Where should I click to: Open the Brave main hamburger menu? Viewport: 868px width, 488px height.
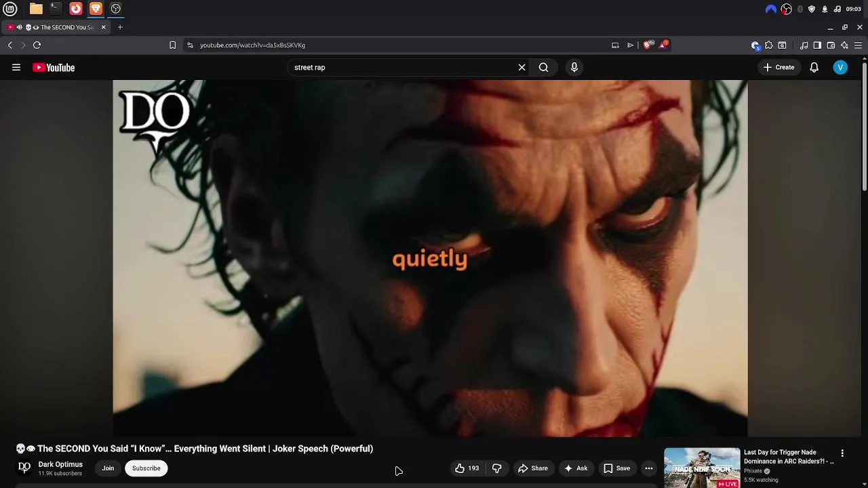coord(858,45)
